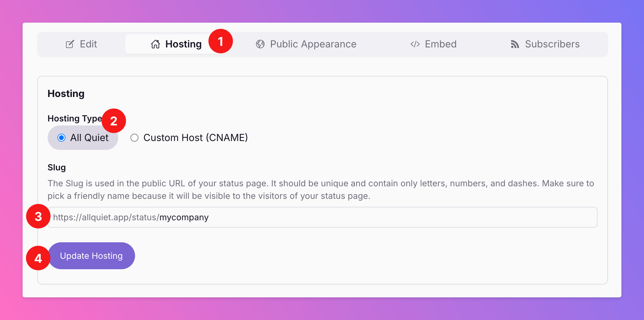644x320 pixels.
Task: Click the Slug field label
Action: (x=57, y=167)
